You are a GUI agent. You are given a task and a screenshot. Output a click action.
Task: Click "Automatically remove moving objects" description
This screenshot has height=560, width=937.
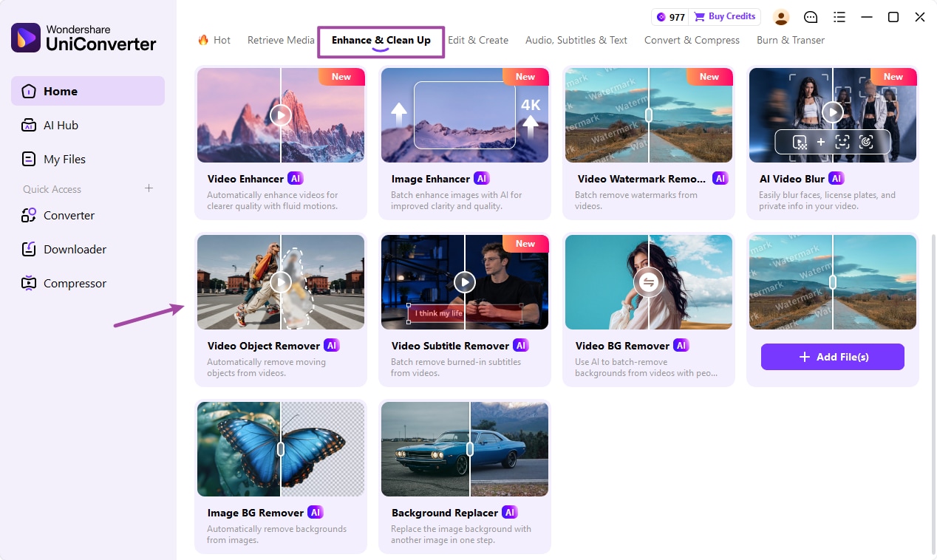[x=266, y=368]
